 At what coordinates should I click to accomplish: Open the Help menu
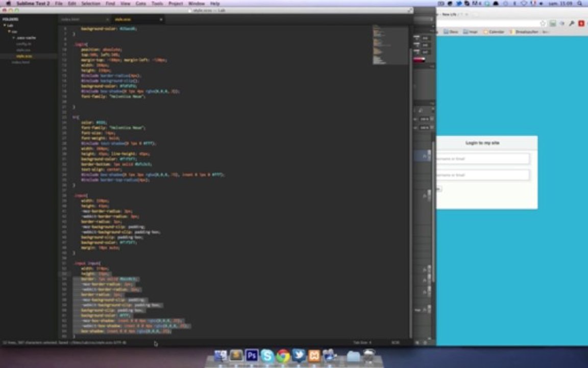tap(215, 4)
